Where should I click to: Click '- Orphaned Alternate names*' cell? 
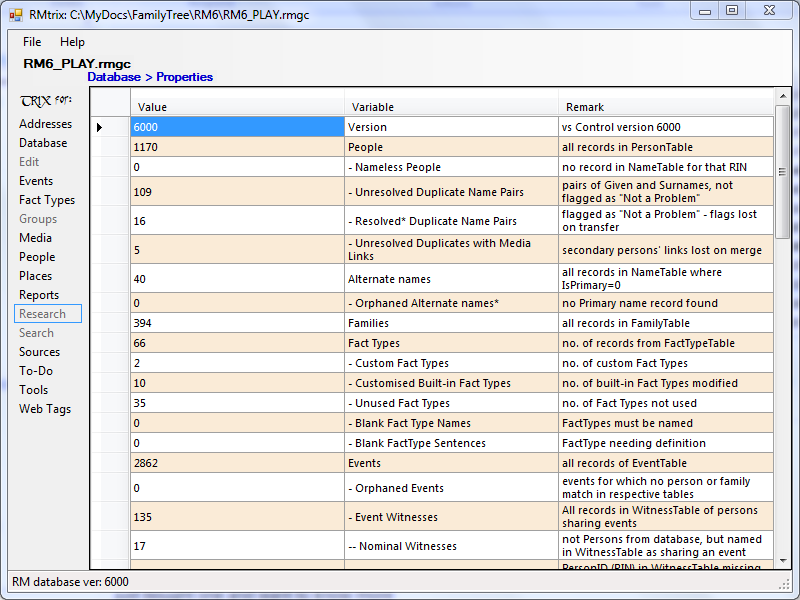pyautogui.click(x=452, y=303)
